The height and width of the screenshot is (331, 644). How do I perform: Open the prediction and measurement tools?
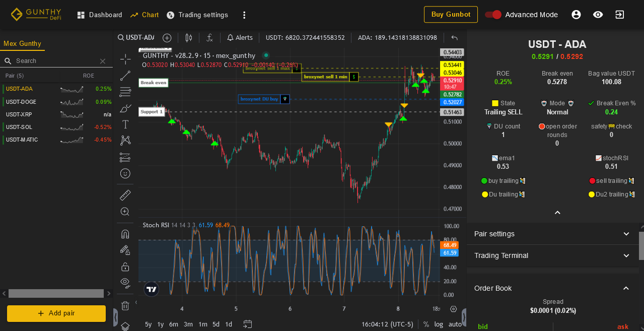coord(125,157)
